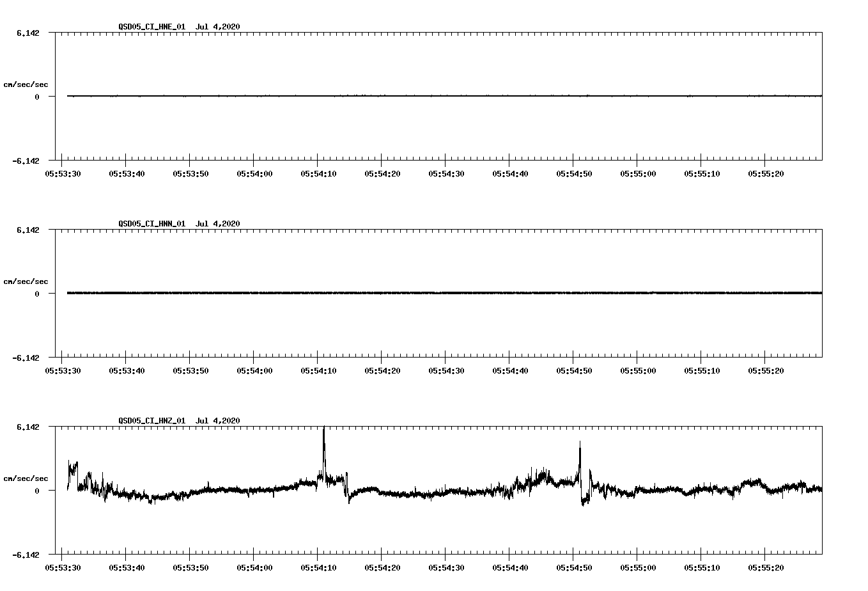Select the QSD05_CI_HNE_01 plot title

[152, 26]
